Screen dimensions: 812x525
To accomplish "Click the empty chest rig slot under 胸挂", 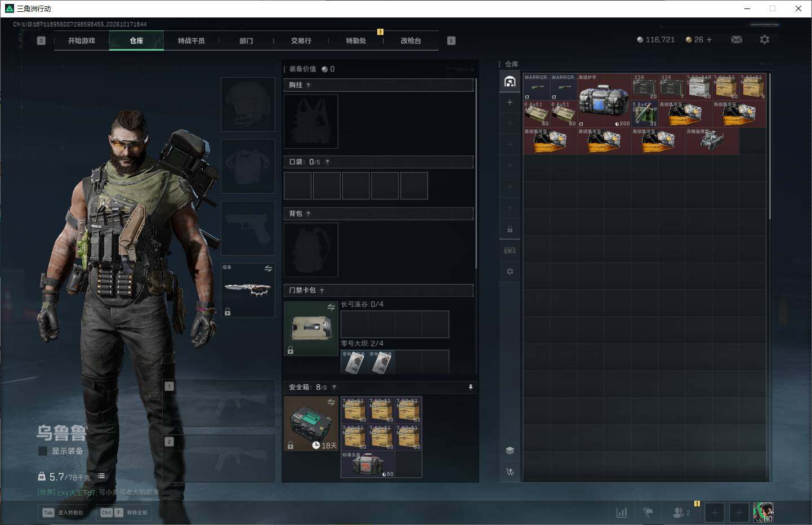I will click(311, 121).
